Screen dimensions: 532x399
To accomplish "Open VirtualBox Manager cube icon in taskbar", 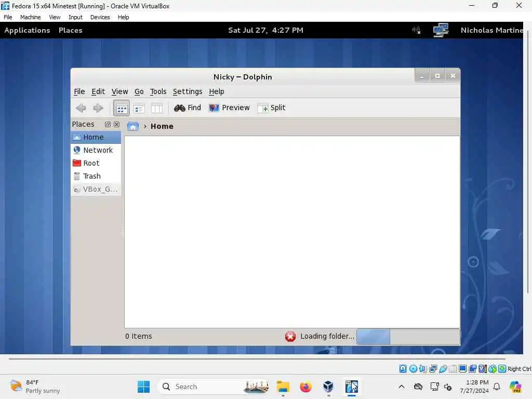I will 328,387.
